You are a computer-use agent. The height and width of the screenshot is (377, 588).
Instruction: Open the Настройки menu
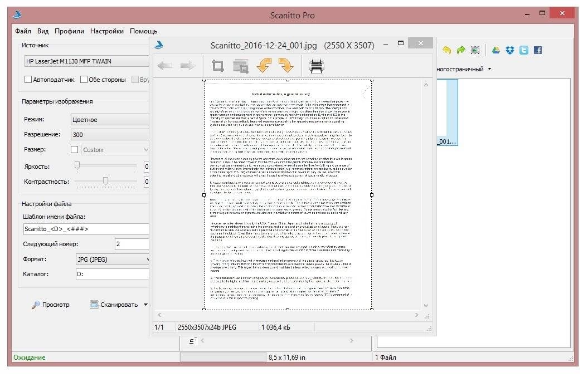coord(107,31)
